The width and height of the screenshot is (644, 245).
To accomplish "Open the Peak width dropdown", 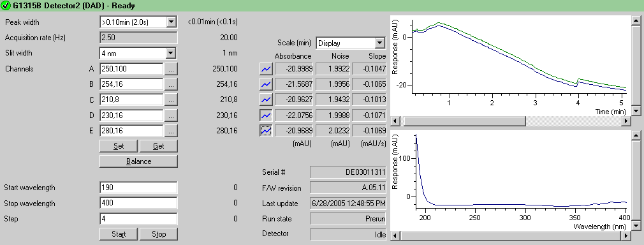I will tap(172, 22).
